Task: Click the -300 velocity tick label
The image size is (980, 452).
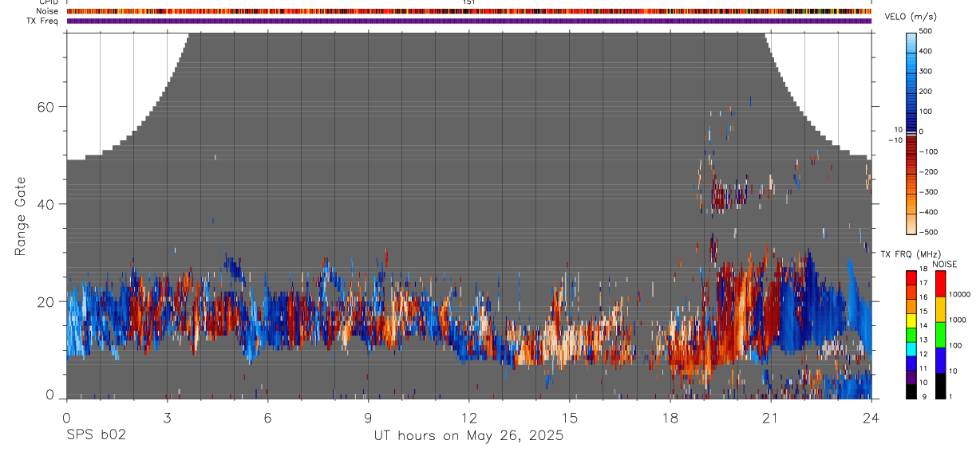Action: tap(927, 192)
